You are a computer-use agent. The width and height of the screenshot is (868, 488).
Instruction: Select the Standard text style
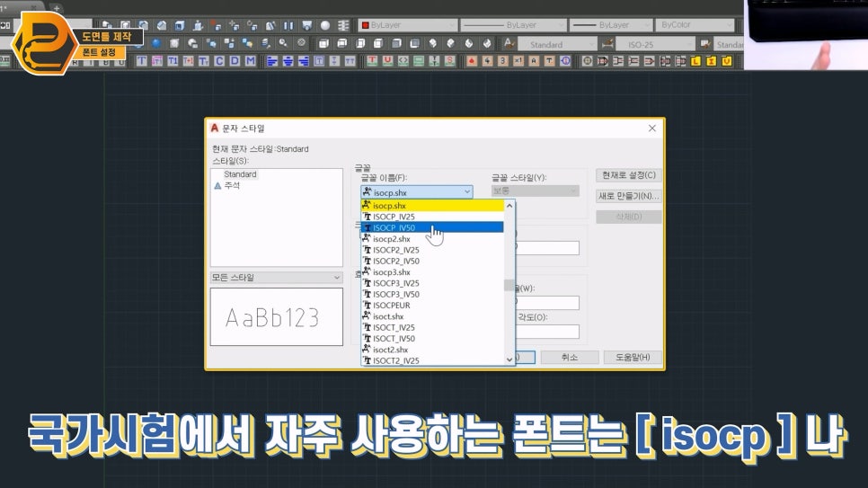point(240,174)
